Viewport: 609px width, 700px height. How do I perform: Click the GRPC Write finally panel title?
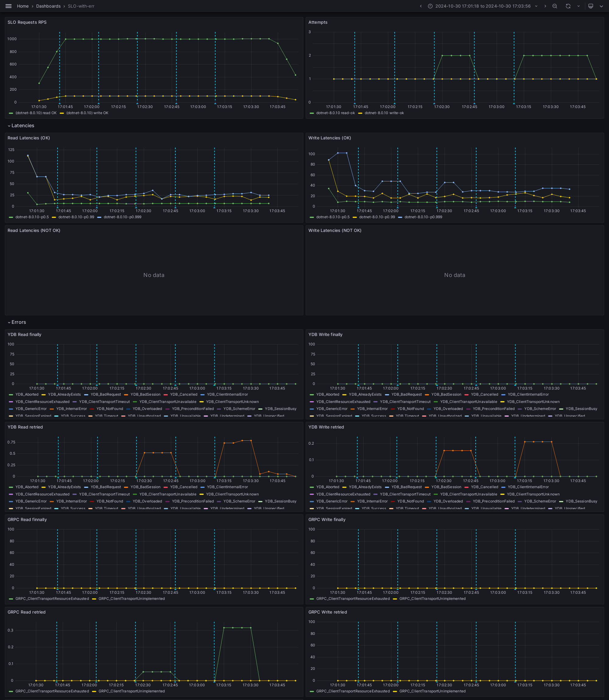coord(327,520)
